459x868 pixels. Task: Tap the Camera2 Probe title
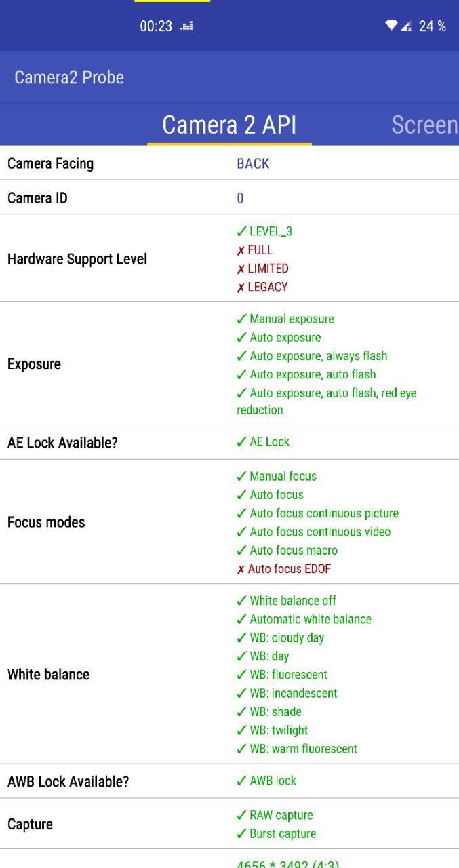[69, 77]
